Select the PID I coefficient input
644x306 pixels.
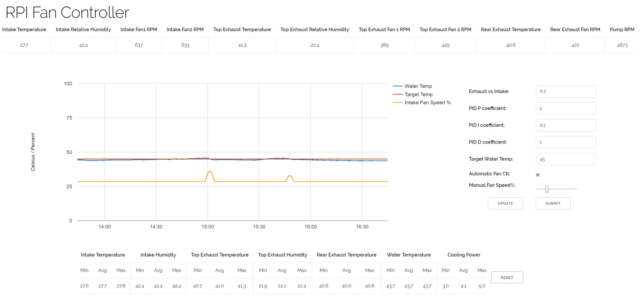pyautogui.click(x=566, y=125)
